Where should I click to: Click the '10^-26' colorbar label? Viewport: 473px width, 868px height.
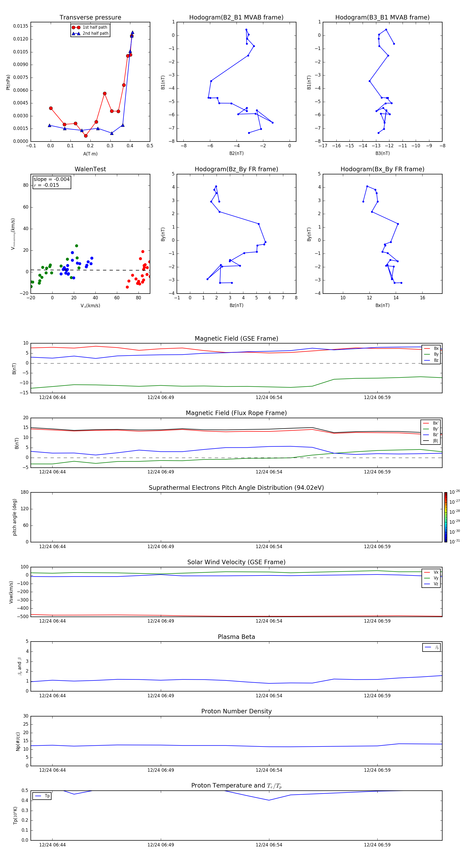455,492
